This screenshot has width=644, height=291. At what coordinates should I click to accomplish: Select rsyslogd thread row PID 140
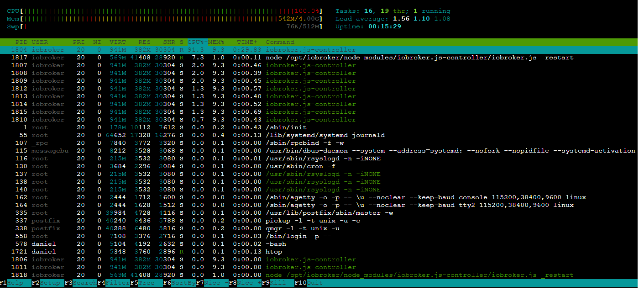tap(319, 190)
